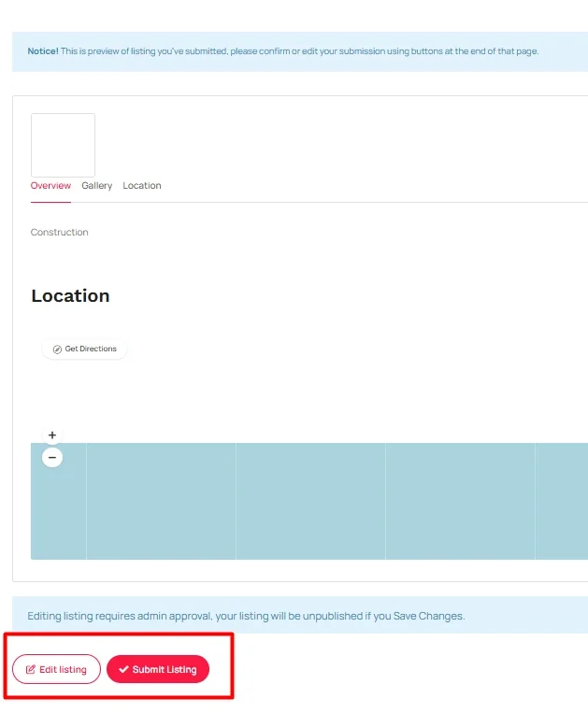Open the Construction category link
The image size is (588, 713).
coord(59,233)
